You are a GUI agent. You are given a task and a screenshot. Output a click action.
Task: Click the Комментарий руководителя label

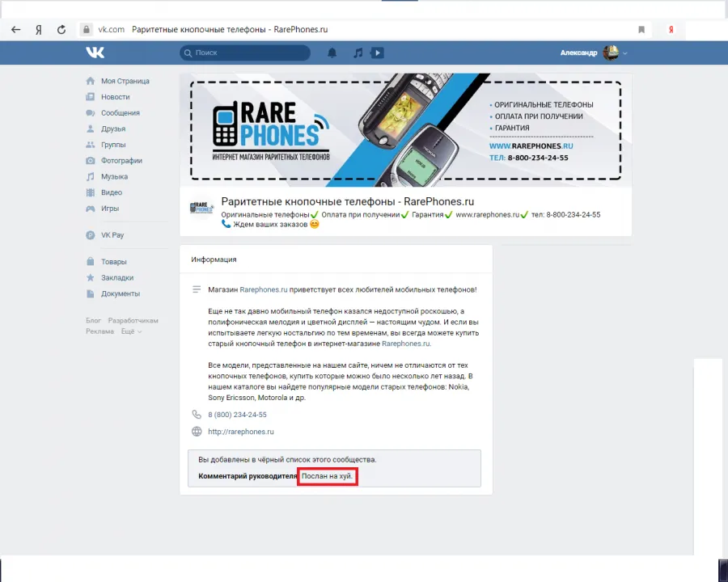(x=248, y=476)
